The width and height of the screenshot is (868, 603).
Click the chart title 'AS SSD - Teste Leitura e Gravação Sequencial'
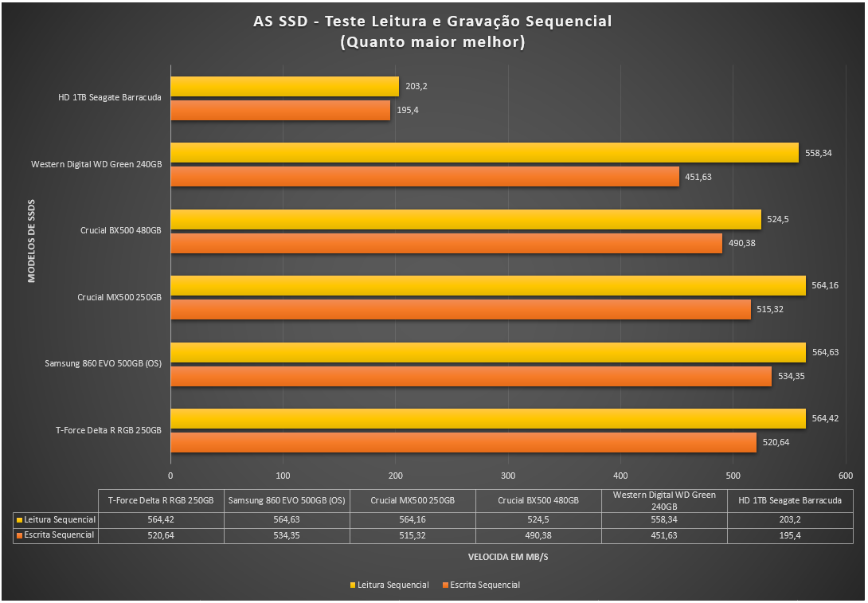pos(432,22)
